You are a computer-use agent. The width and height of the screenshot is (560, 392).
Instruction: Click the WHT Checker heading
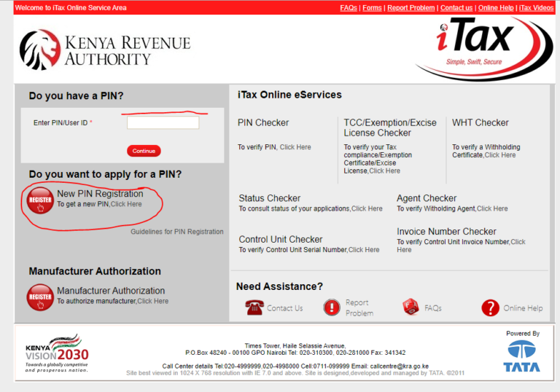tap(481, 123)
